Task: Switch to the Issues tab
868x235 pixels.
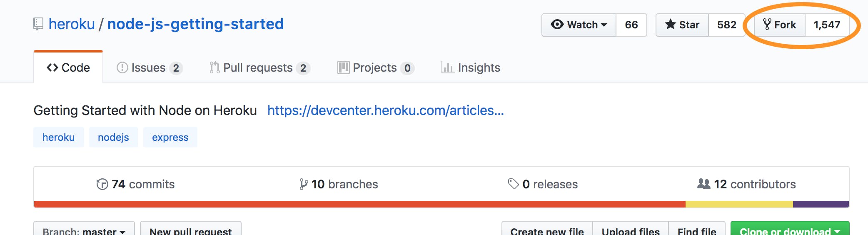Action: (150, 67)
